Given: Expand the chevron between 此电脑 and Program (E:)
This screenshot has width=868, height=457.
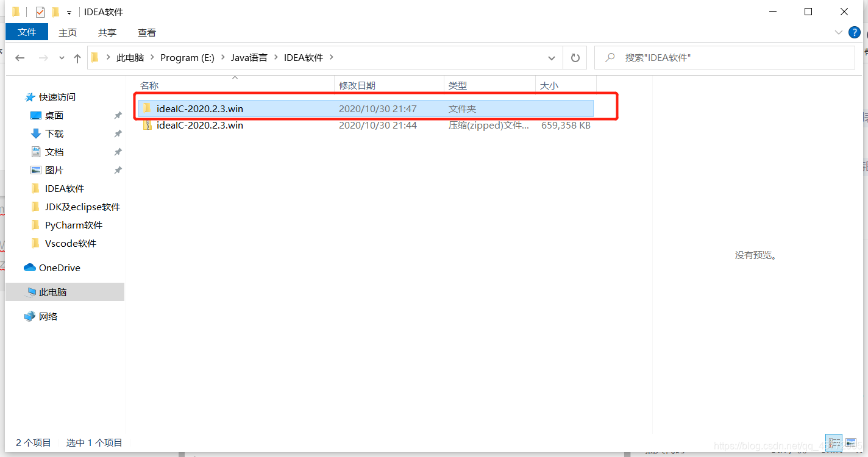Looking at the screenshot, I should point(152,57).
